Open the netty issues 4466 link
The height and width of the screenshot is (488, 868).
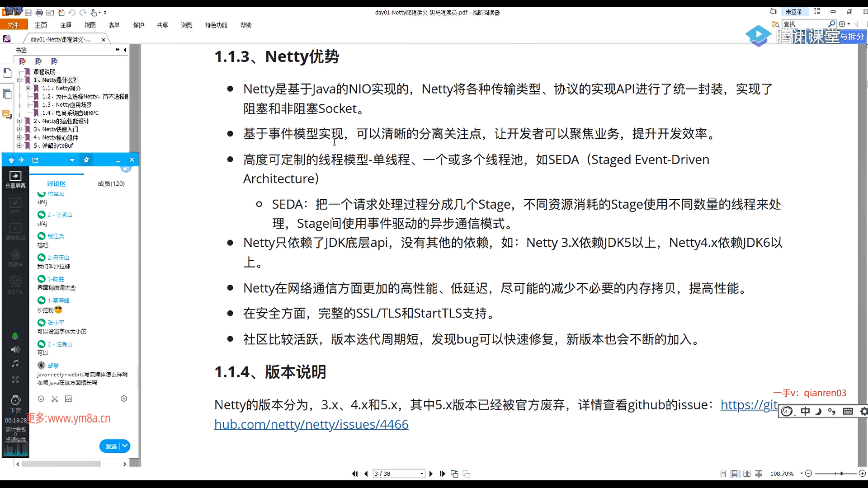(x=311, y=424)
